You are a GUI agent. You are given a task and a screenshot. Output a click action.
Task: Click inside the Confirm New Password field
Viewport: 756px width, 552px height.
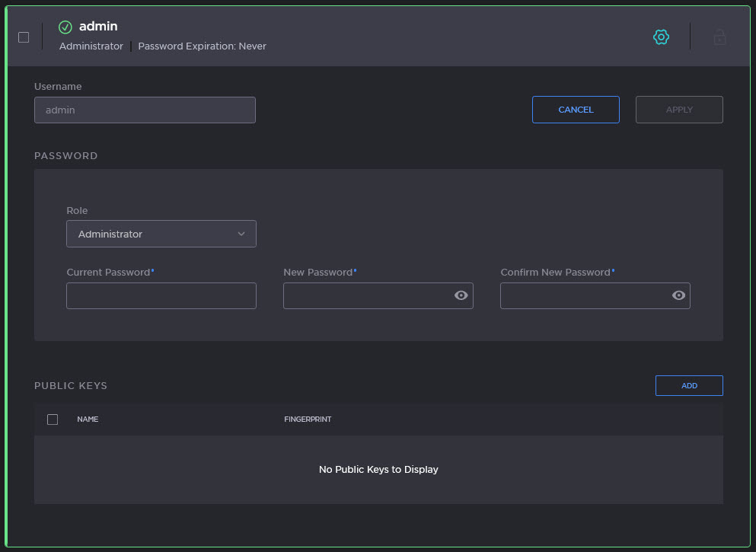[x=584, y=295]
